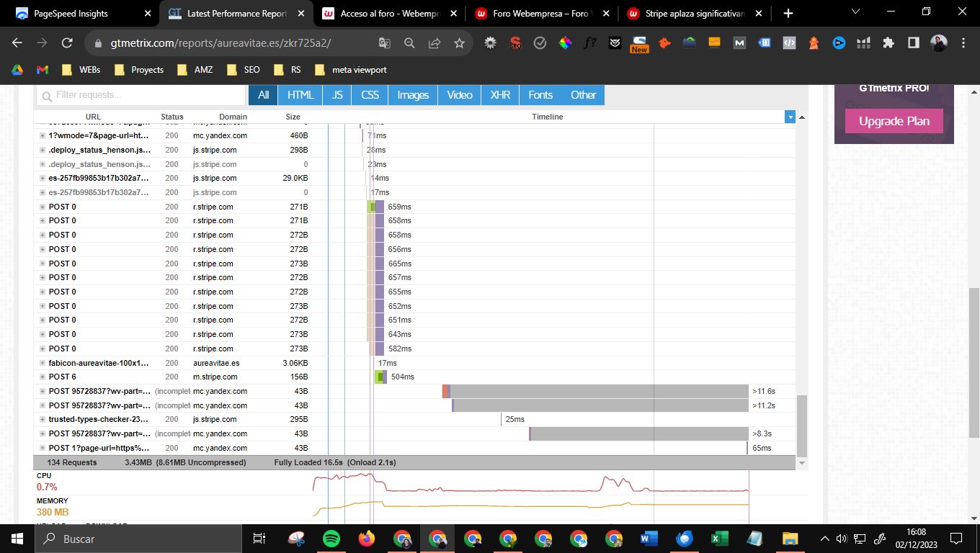
Task: Expand the trusted-types-checker-23 request row
Action: [43, 419]
